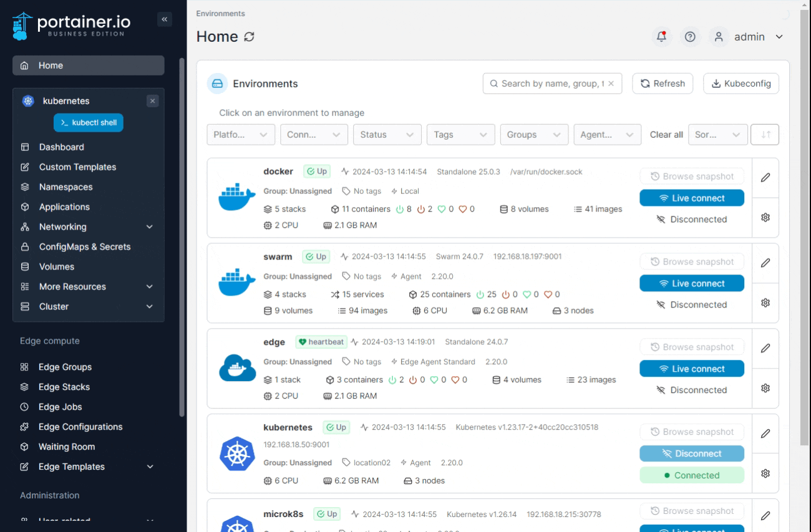Click the environment search input field
The image size is (811, 532).
click(x=549, y=84)
